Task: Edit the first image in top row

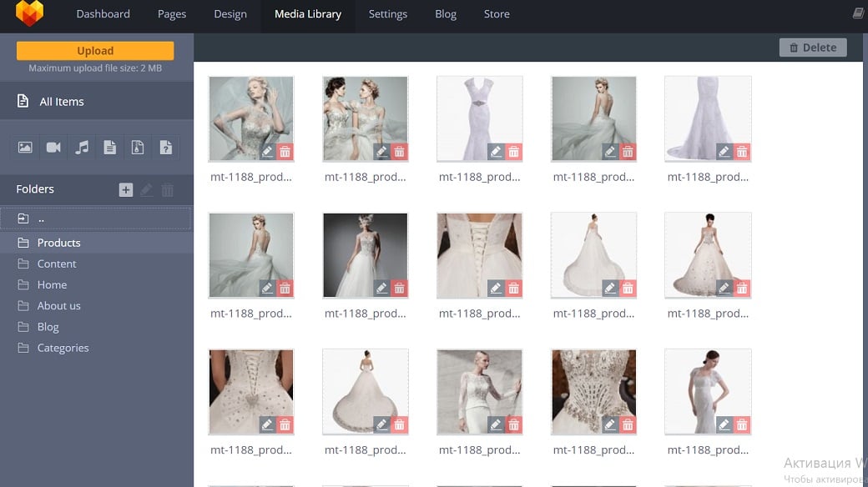Action: [x=267, y=152]
